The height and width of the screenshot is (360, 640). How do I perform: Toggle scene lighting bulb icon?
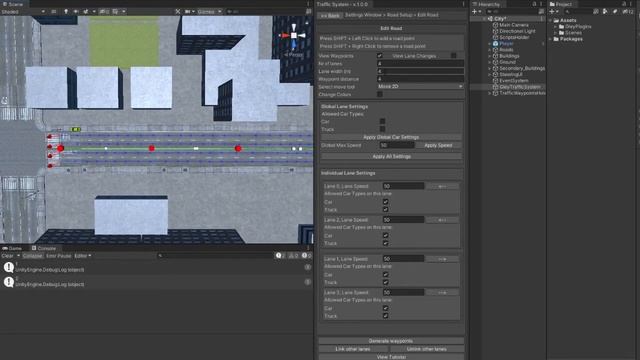[66, 11]
